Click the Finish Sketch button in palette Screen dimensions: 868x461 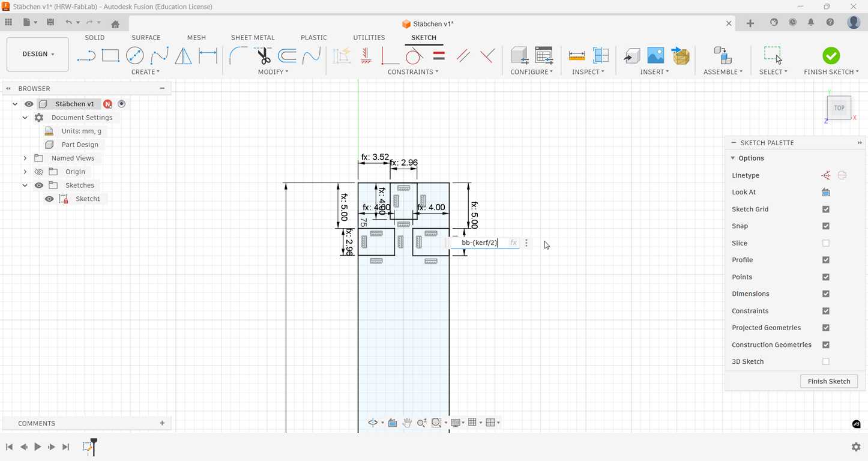click(x=829, y=381)
